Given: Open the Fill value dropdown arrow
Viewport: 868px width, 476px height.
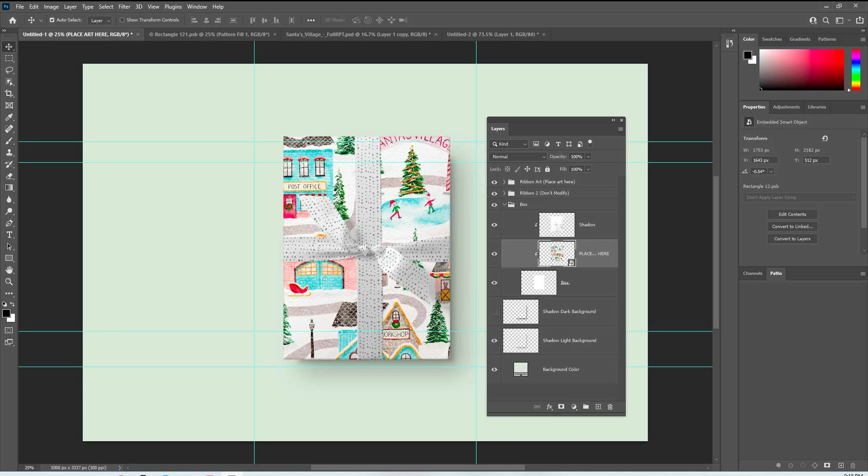Looking at the screenshot, I should (588, 169).
